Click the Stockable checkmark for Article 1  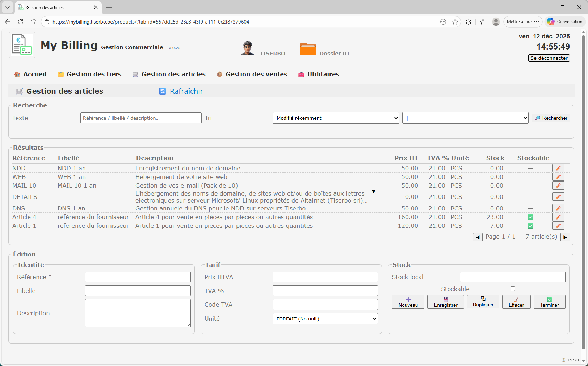[x=530, y=225]
